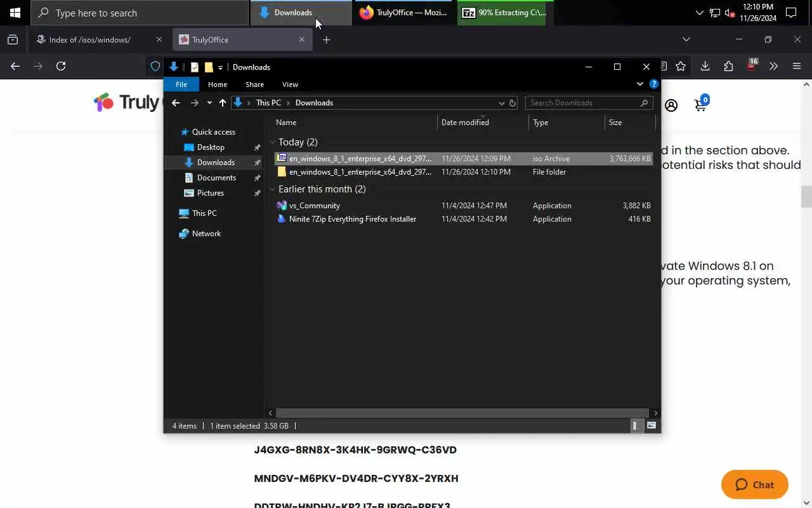Open the taskbar clock and date
Screen dimensions: 812x508
758,13
